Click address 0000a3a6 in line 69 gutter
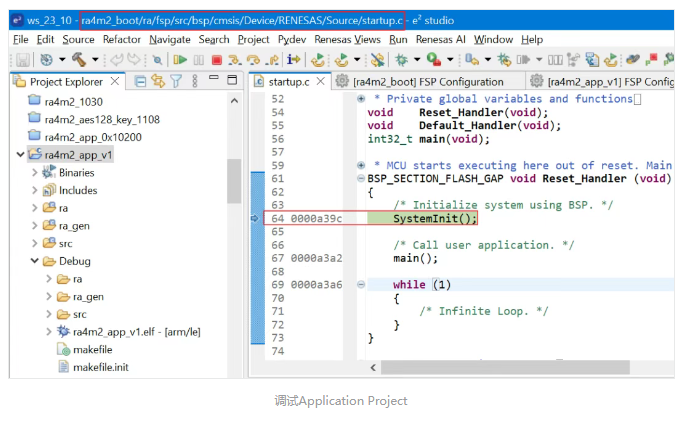683x424 pixels. 316,285
